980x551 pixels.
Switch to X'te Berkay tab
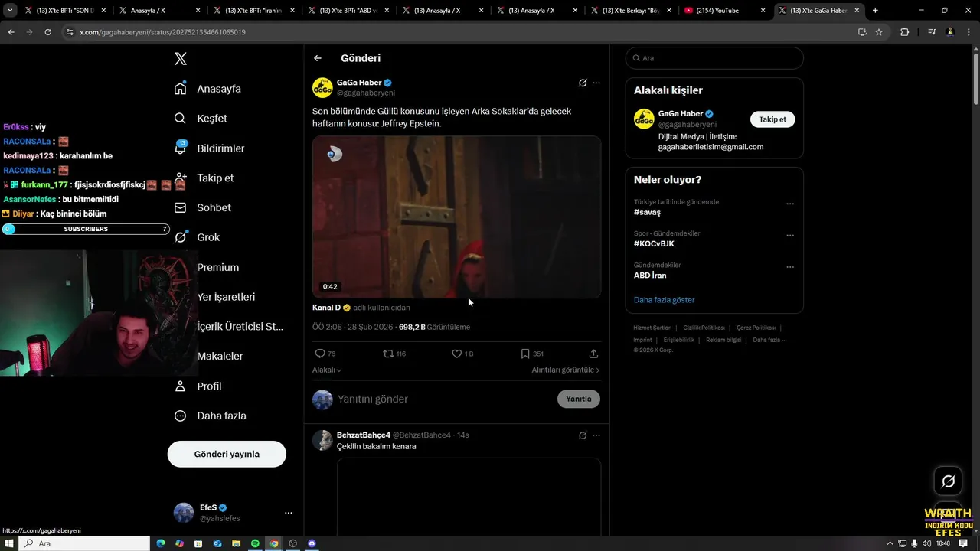(631, 11)
